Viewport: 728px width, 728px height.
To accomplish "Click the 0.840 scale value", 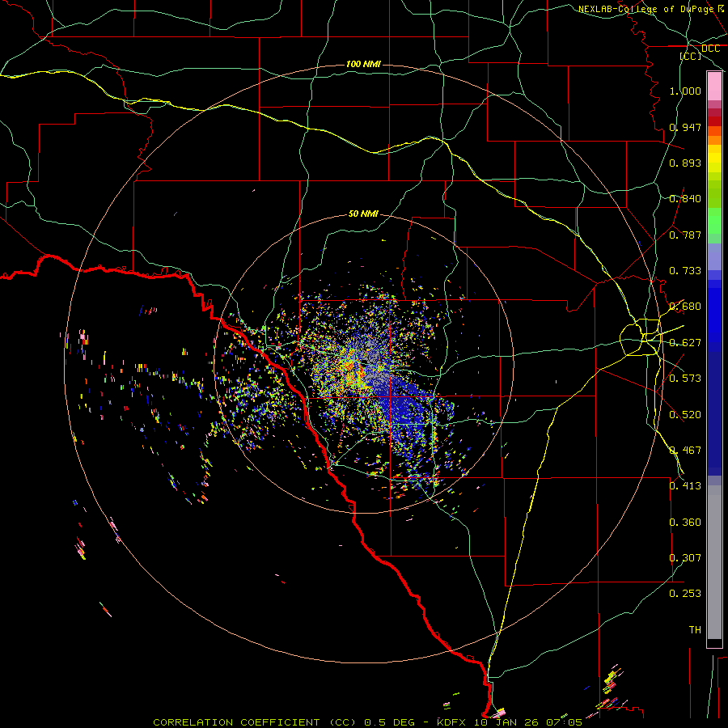I will [685, 199].
